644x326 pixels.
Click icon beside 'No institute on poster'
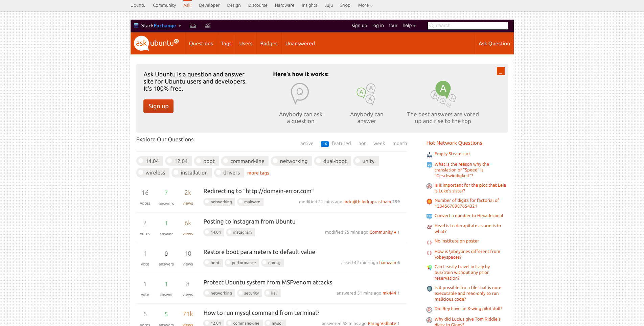point(429,242)
